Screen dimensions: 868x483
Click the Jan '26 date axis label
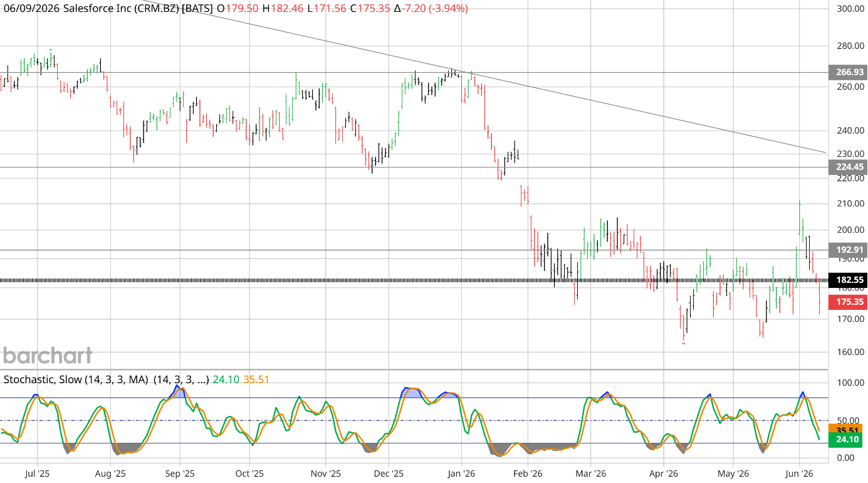(461, 473)
